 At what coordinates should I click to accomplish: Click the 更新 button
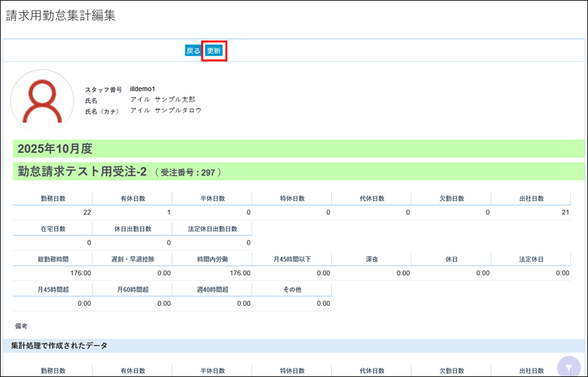[214, 51]
